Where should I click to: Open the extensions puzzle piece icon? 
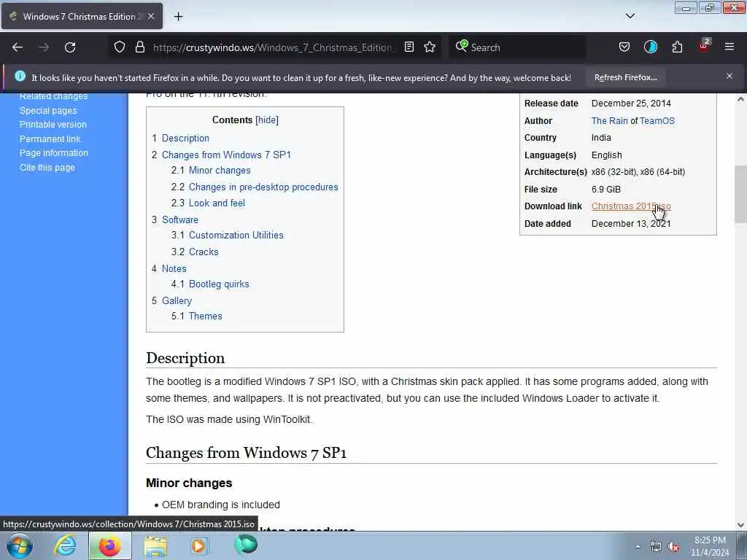pyautogui.click(x=677, y=47)
